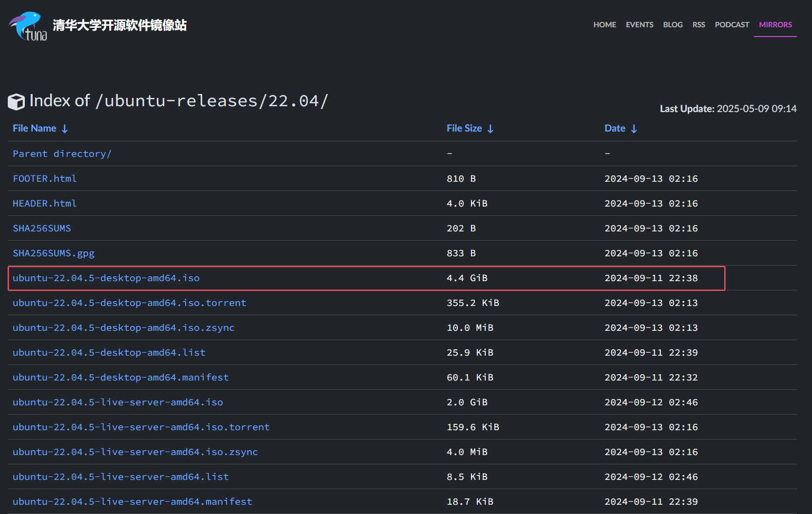Click the date 2024-09-11 22:32

pos(651,378)
